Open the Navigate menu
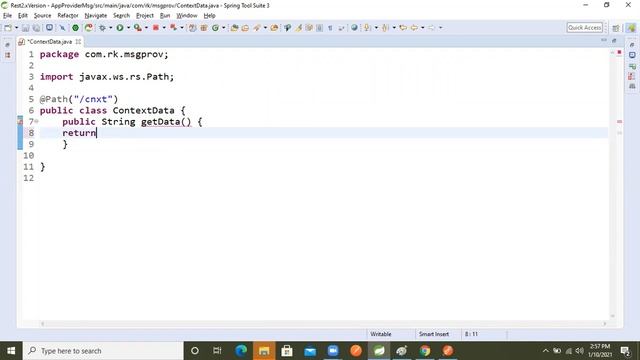The image size is (640, 360). [96, 16]
